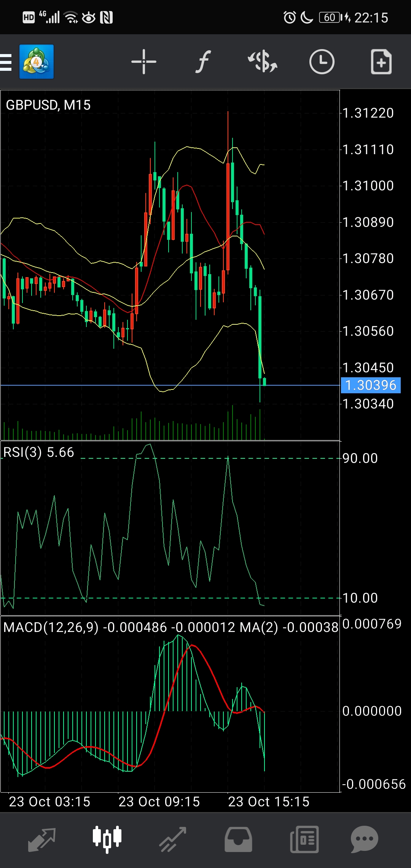Tap the 1.31000 price axis label

coord(368,186)
